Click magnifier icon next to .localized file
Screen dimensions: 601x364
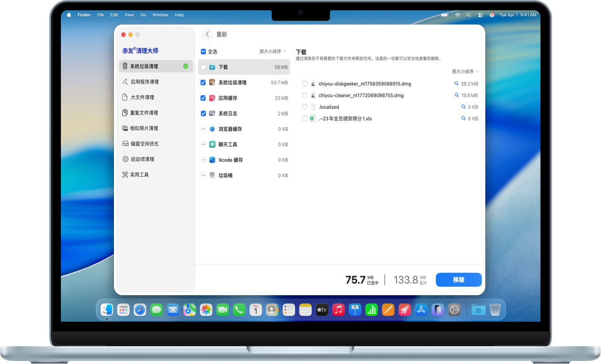(x=463, y=107)
